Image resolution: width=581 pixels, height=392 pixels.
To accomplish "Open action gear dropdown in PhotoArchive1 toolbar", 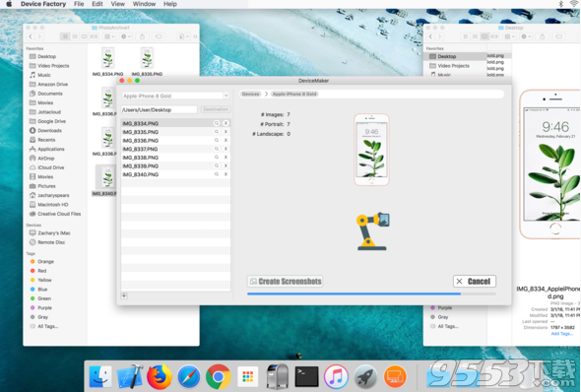I will click(x=126, y=36).
